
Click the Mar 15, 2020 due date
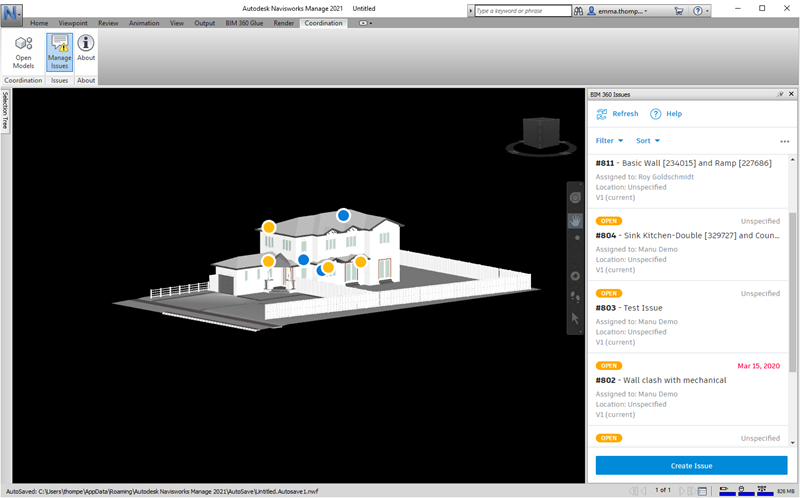pos(759,366)
